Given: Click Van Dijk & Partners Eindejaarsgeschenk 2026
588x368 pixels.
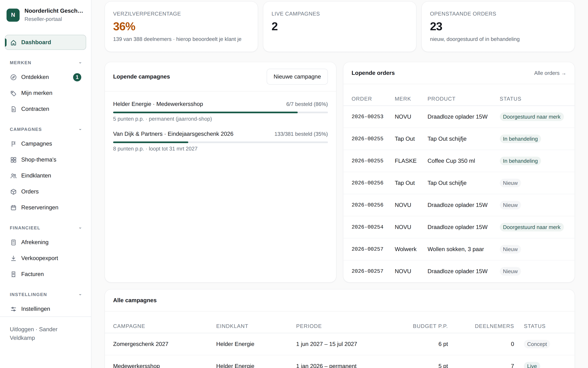Looking at the screenshot, I should coord(173,134).
